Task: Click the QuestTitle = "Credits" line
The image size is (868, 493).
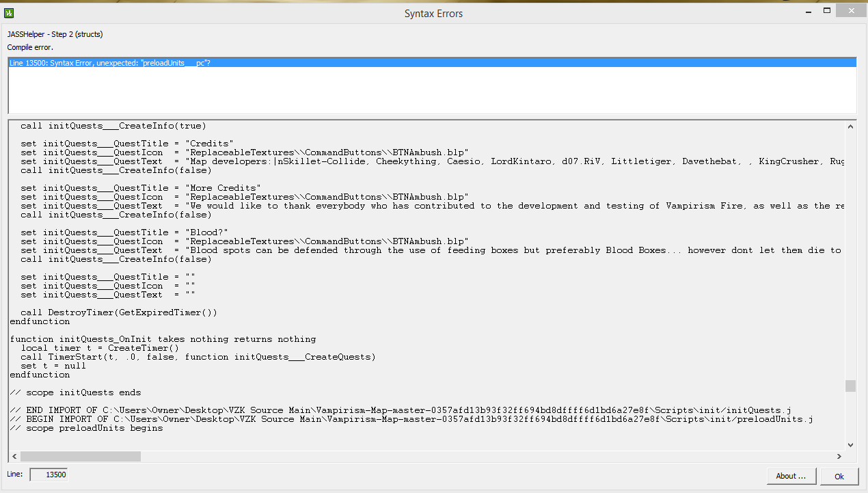Action: coord(127,144)
